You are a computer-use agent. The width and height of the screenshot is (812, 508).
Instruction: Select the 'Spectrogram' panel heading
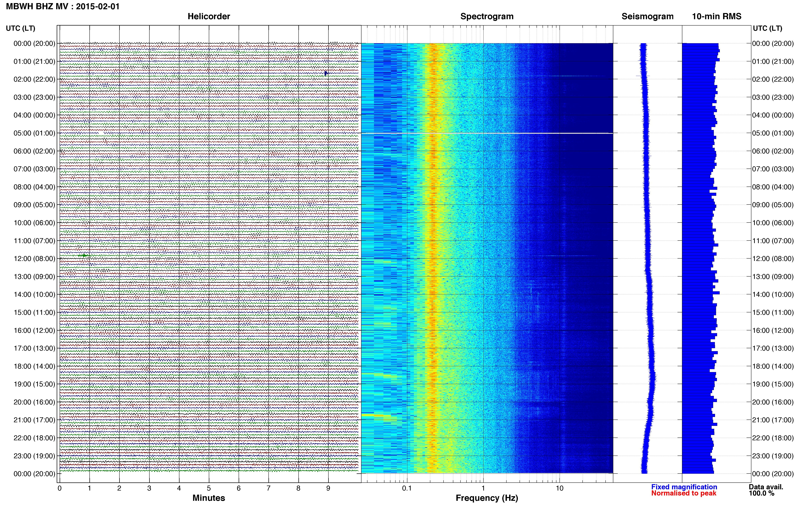tap(487, 16)
